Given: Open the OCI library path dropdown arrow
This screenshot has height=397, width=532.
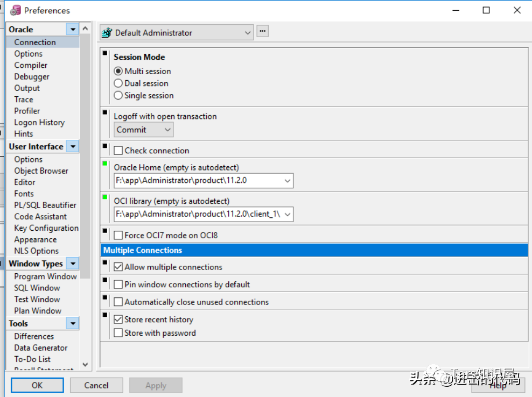Looking at the screenshot, I should [288, 214].
